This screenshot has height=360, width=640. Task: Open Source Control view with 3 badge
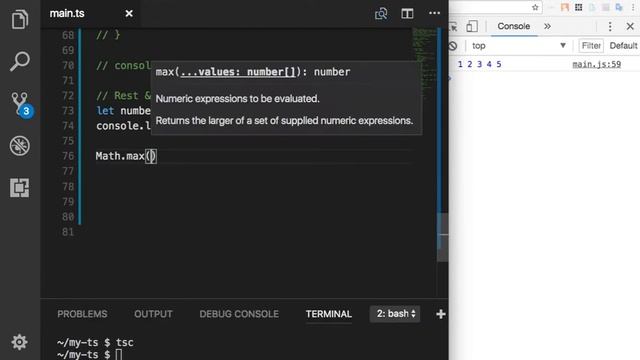(21, 104)
